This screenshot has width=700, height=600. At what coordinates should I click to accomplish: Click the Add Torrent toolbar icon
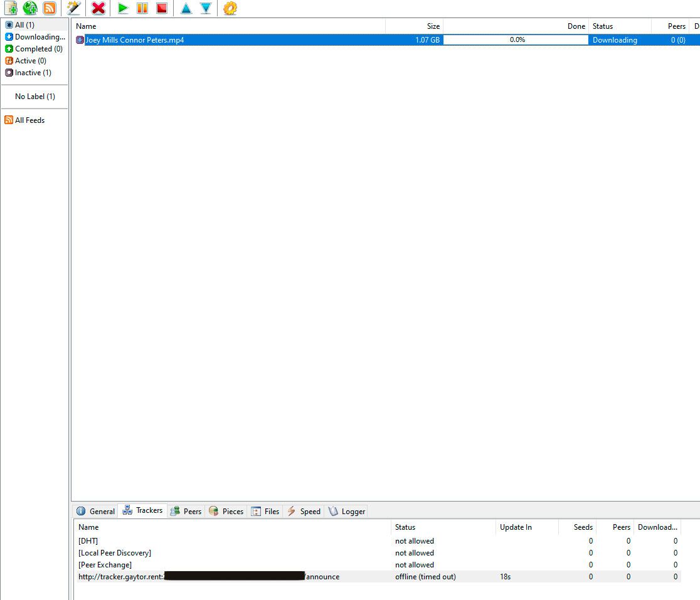click(11, 8)
